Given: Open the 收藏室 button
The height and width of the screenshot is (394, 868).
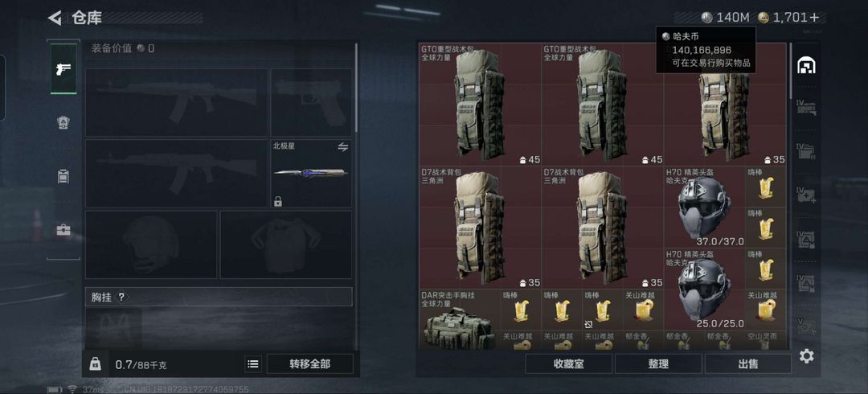Looking at the screenshot, I should pos(568,364).
